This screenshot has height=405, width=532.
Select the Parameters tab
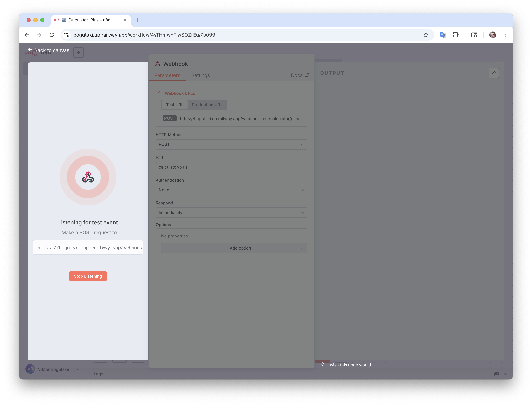coord(167,75)
